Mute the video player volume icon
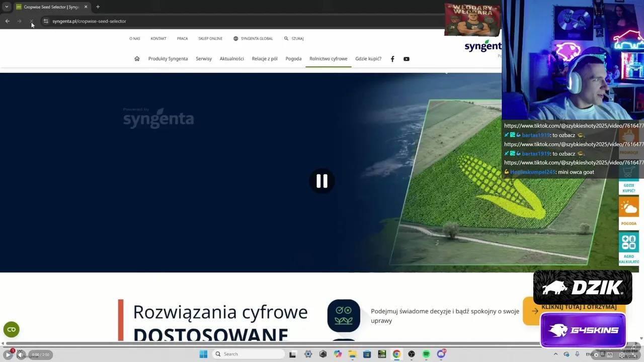This screenshot has height=362, width=644. [x=20, y=355]
